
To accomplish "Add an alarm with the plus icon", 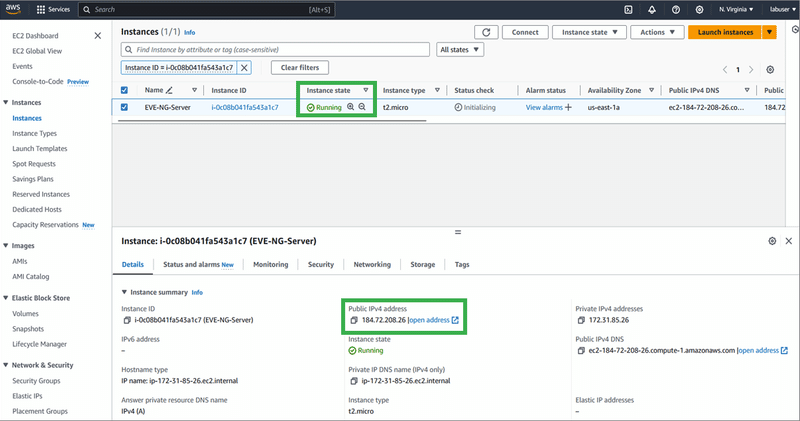I will pyautogui.click(x=568, y=107).
